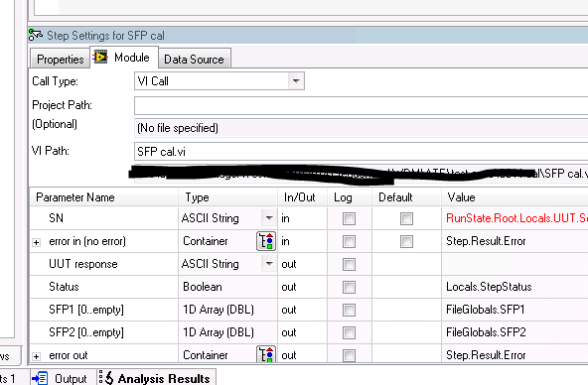The width and height of the screenshot is (588, 385).
Task: Select the SN parameter name
Action: (x=57, y=218)
